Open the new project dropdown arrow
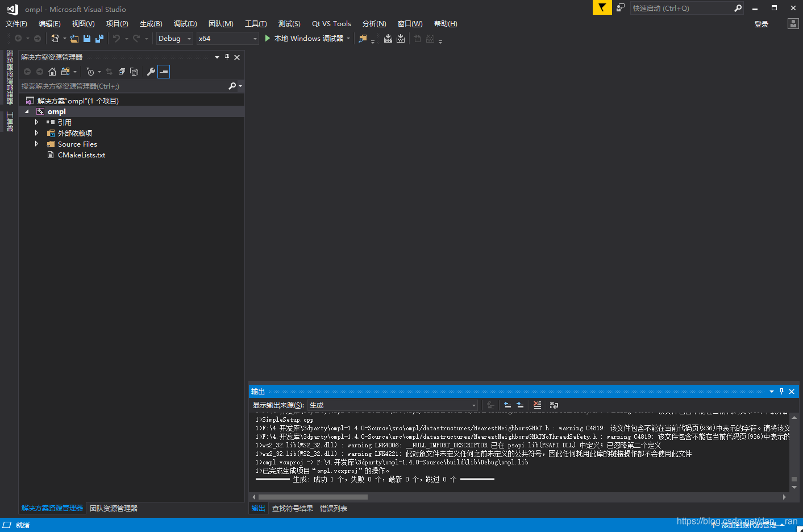This screenshot has height=532, width=803. click(65, 38)
